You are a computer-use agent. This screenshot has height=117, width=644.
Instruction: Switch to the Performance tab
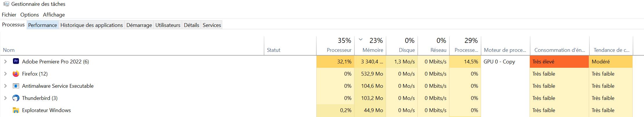[42, 25]
